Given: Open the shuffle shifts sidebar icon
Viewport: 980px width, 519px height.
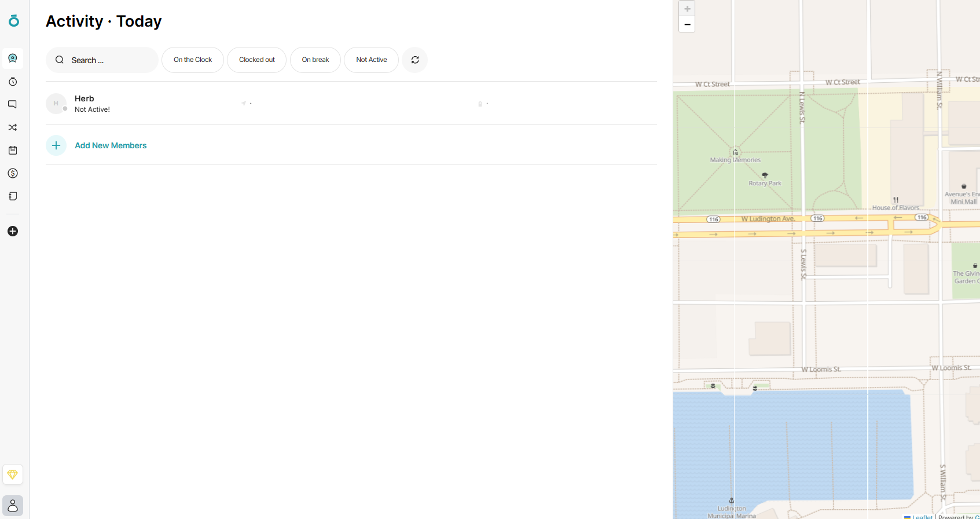Looking at the screenshot, I should click(x=13, y=127).
